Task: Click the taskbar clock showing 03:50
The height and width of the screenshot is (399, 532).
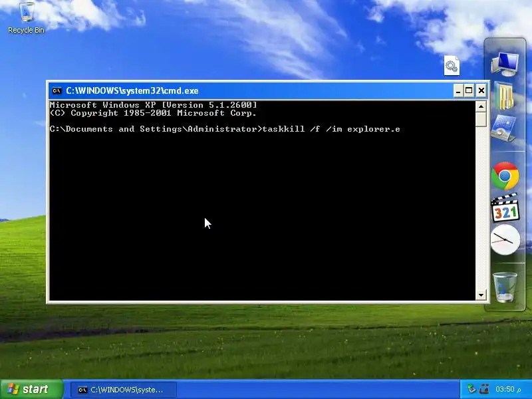Action: click(508, 389)
